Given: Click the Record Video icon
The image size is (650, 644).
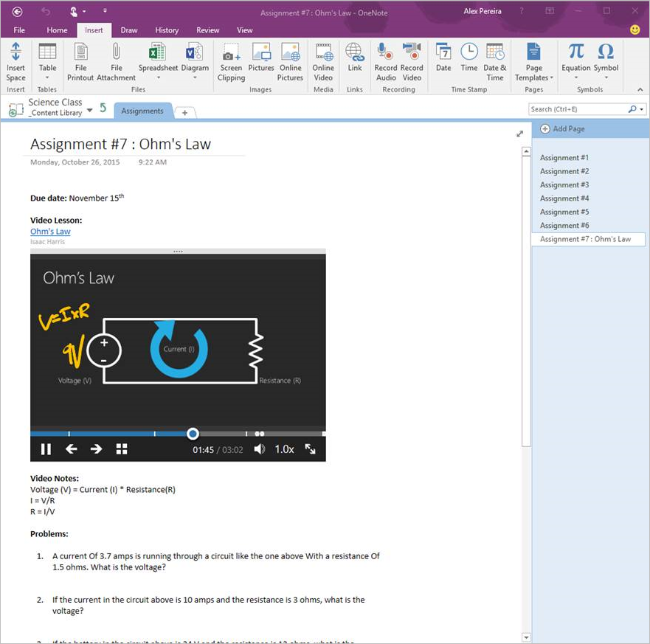Looking at the screenshot, I should point(412,53).
